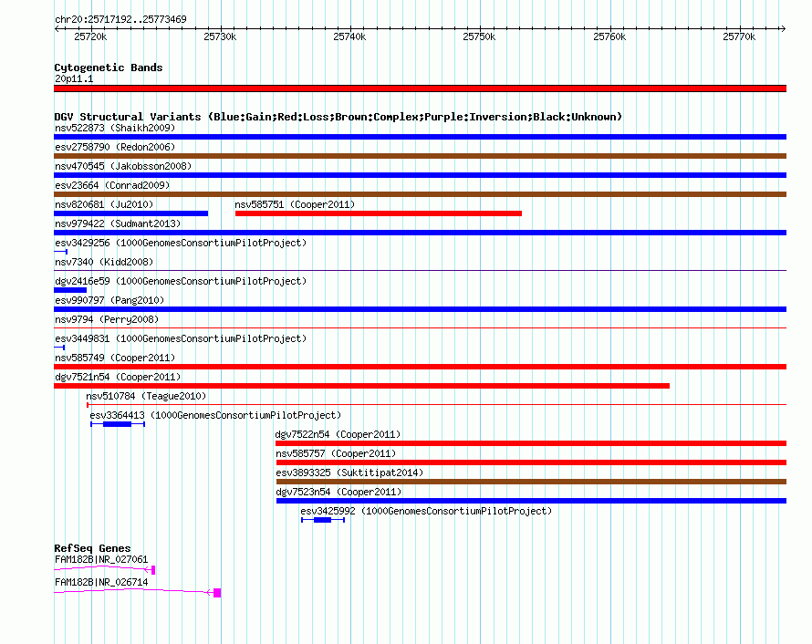Open the nsv510784 (Teague2010) variant label
Viewport: 812px width, 644px height.
coord(146,396)
